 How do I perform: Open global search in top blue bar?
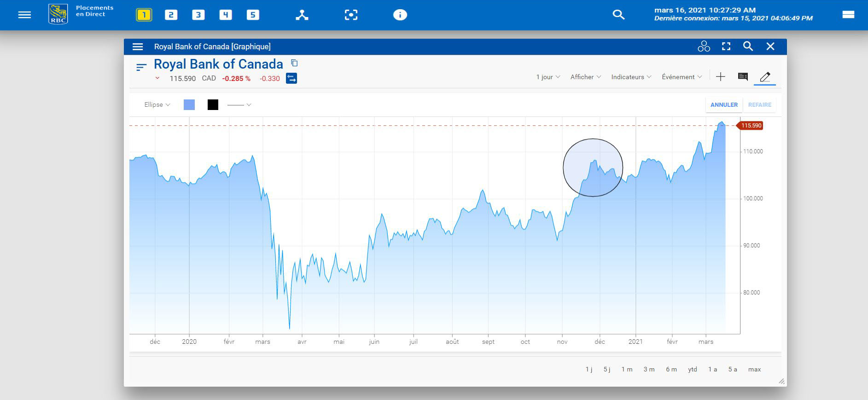618,15
